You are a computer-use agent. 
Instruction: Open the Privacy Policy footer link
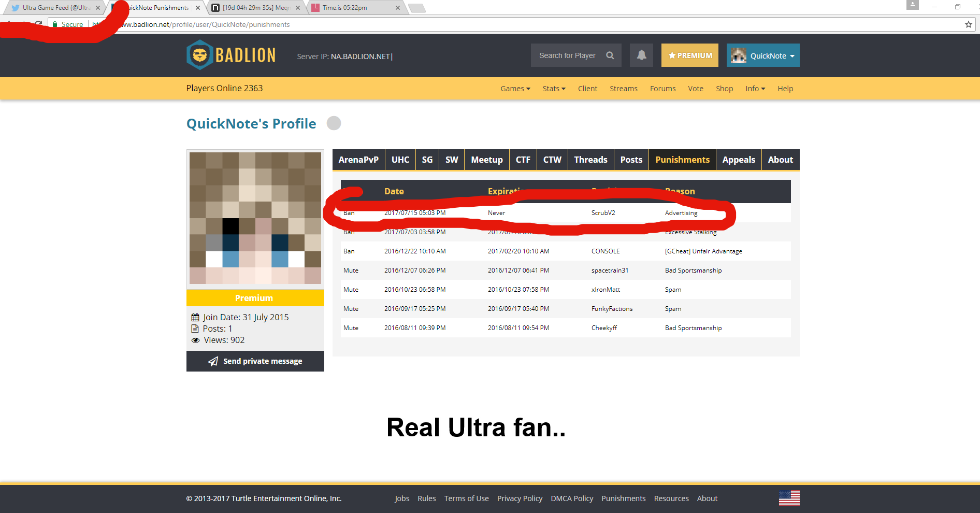coord(520,498)
